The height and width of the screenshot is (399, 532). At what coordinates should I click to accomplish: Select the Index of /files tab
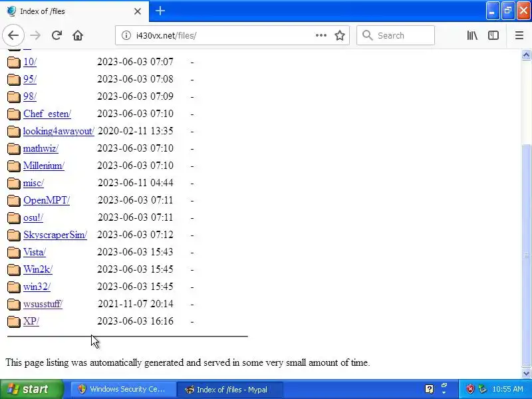pyautogui.click(x=74, y=11)
